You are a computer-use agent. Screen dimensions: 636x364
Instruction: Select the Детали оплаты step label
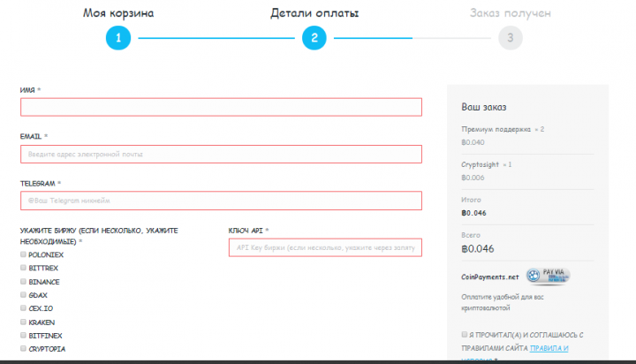(314, 13)
